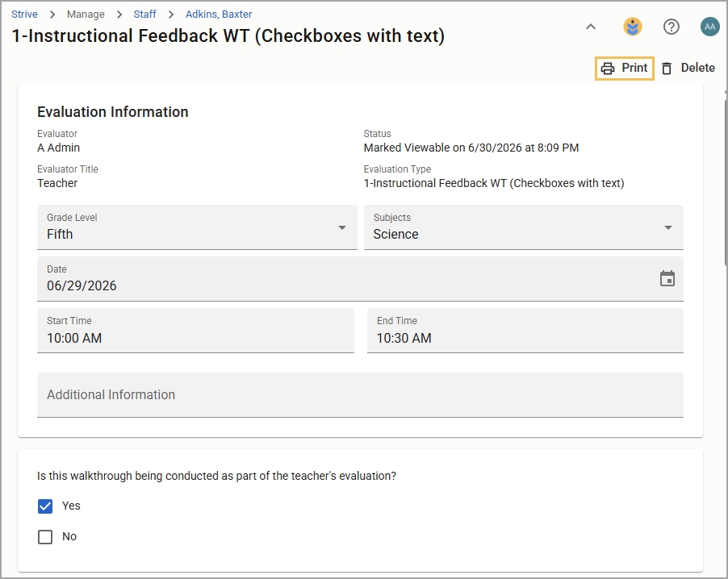Click the printer icon
The height and width of the screenshot is (579, 728).
click(608, 69)
